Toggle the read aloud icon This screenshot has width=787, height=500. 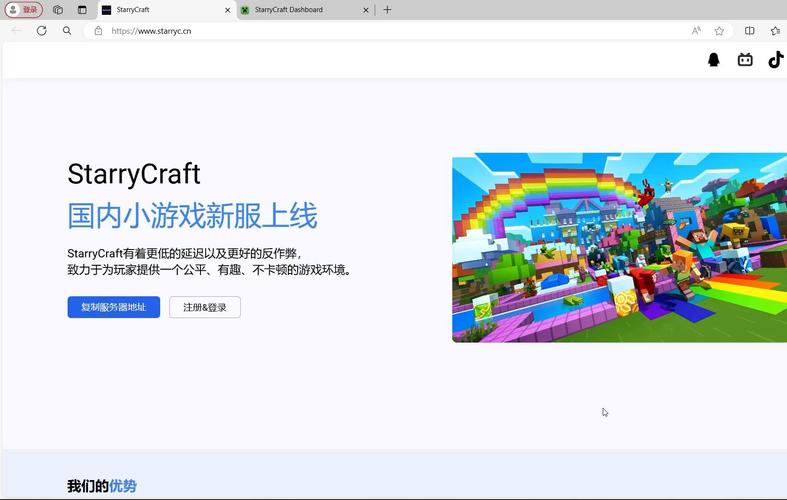point(696,31)
